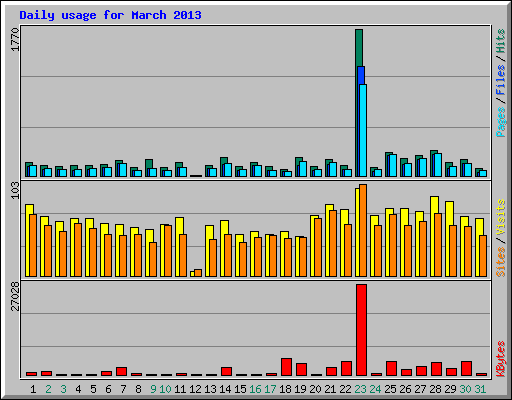Click the day 9 axis label
The height and width of the screenshot is (400, 512).
click(x=153, y=389)
